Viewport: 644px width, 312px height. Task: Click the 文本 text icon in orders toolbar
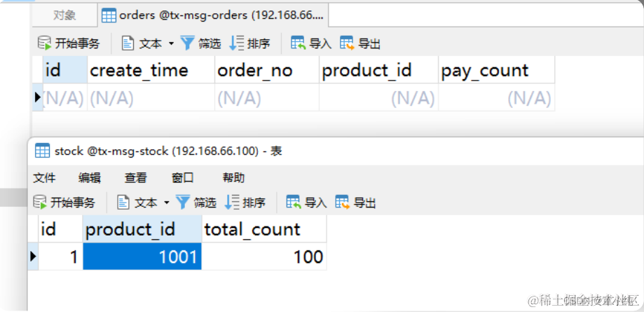pos(128,43)
